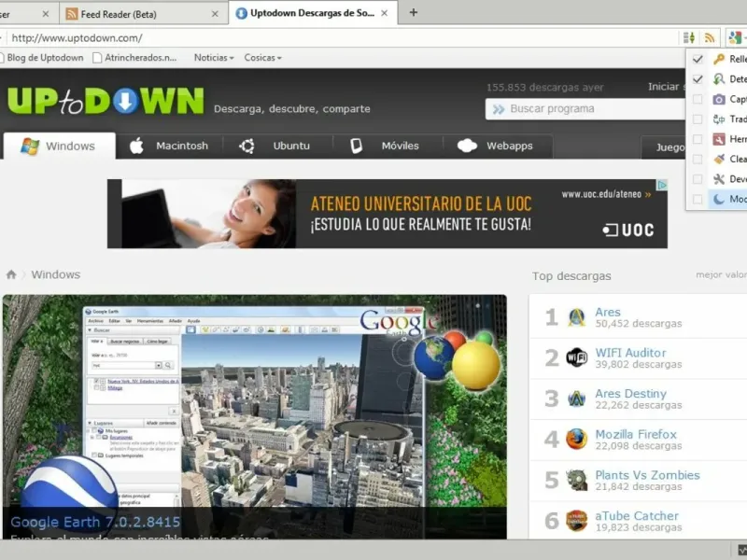The image size is (747, 560).
Task: Select the Macintosh platform tab
Action: tap(169, 146)
